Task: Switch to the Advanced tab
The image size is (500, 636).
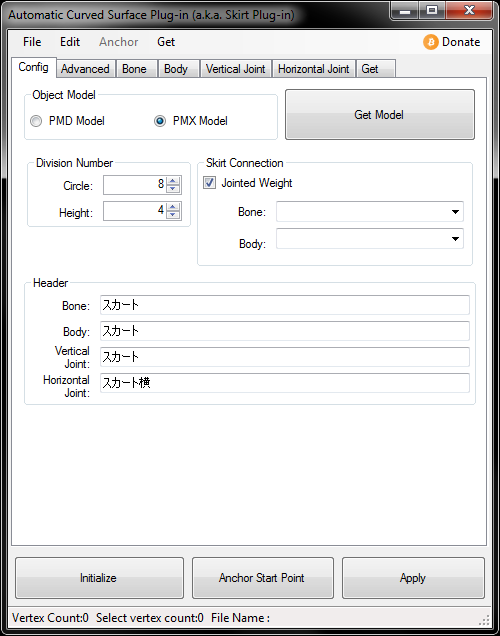Action: point(85,69)
